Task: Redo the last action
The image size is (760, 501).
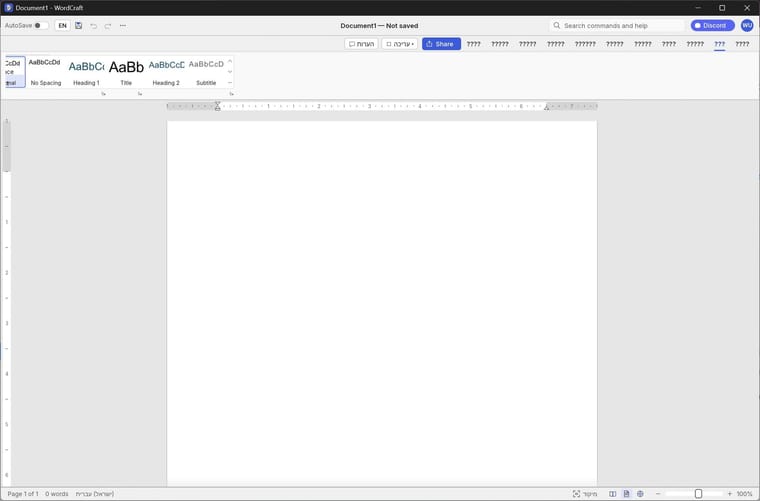Action: (108, 26)
